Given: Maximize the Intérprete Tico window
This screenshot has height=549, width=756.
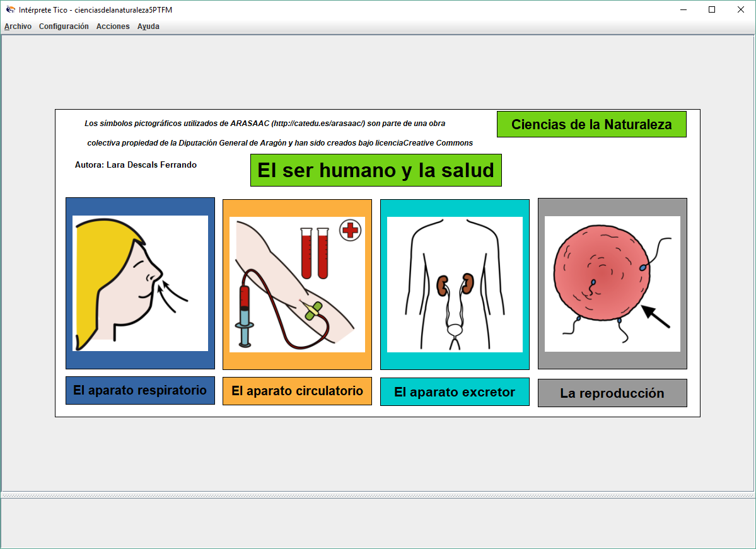Looking at the screenshot, I should 712,9.
